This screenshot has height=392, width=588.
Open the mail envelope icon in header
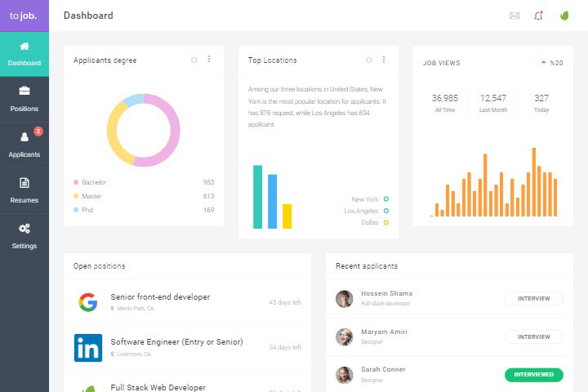[x=514, y=16]
